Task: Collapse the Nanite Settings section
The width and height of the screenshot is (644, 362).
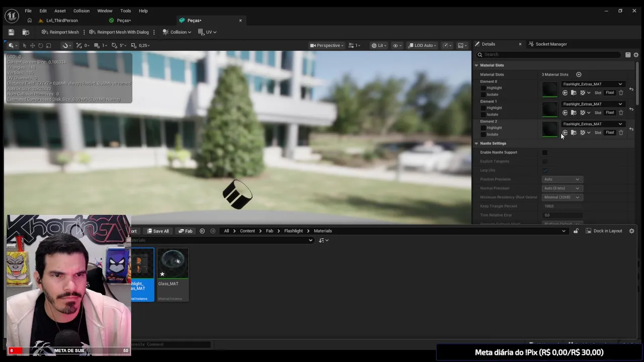Action: (x=476, y=143)
